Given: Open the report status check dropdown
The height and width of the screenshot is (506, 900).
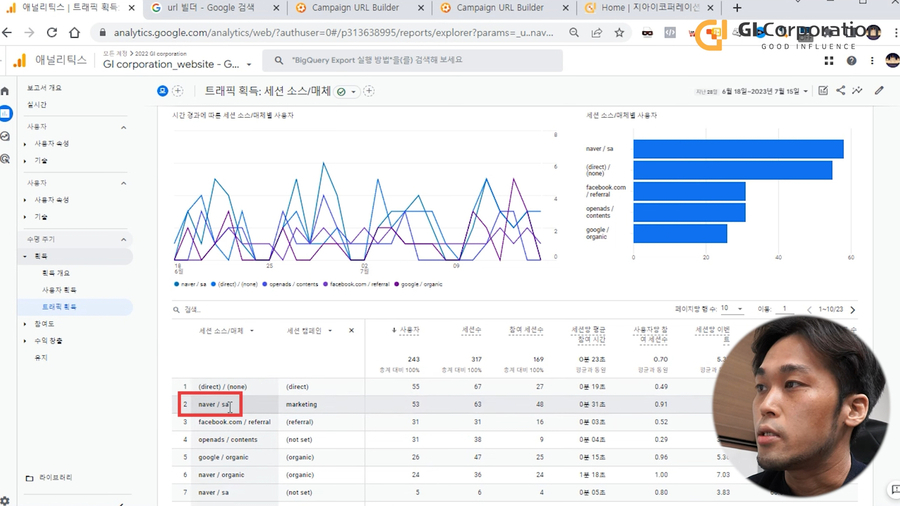Looking at the screenshot, I should tap(347, 92).
